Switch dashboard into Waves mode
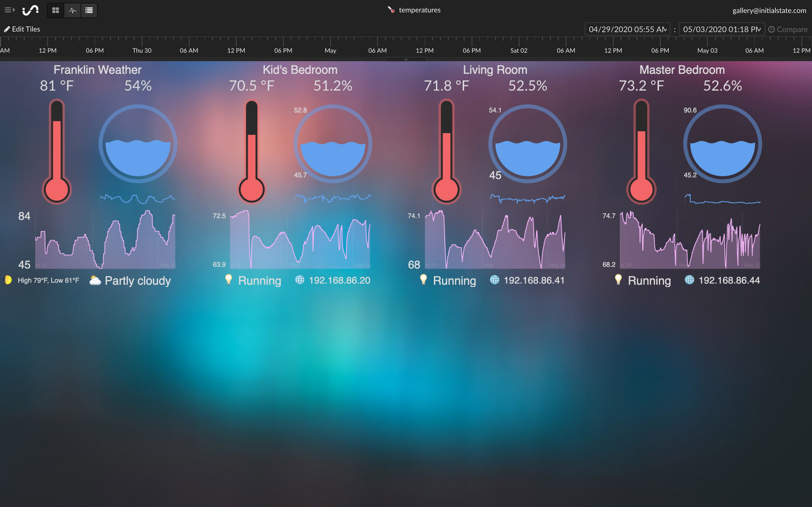812x507 pixels. tap(72, 10)
